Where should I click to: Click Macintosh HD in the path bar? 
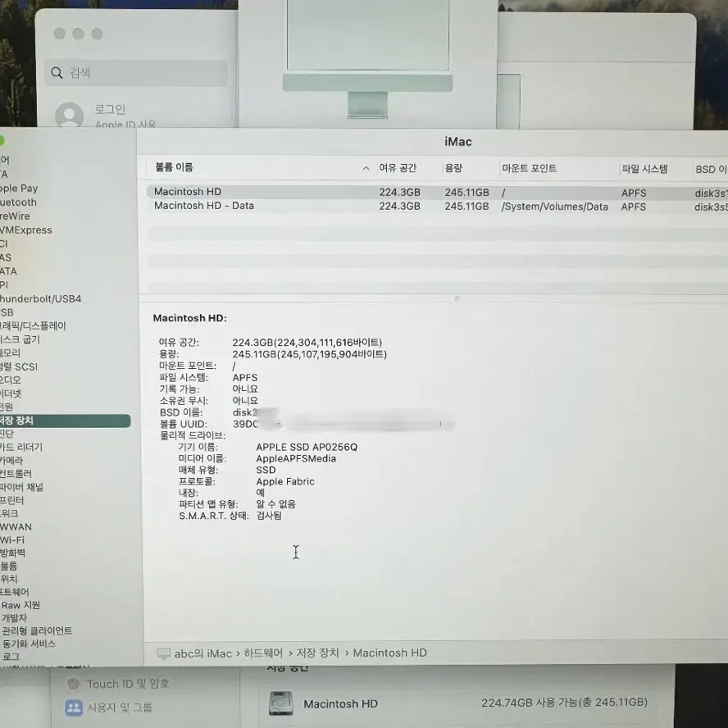389,653
